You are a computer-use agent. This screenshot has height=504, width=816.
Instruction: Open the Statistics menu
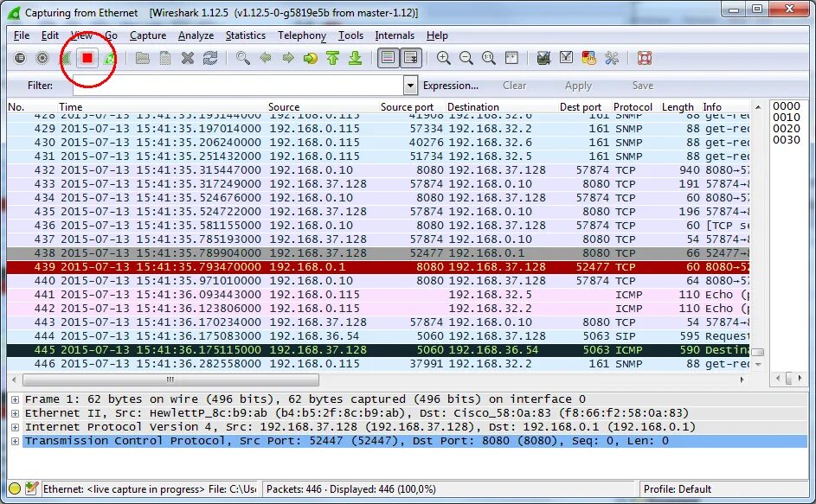tap(246, 35)
